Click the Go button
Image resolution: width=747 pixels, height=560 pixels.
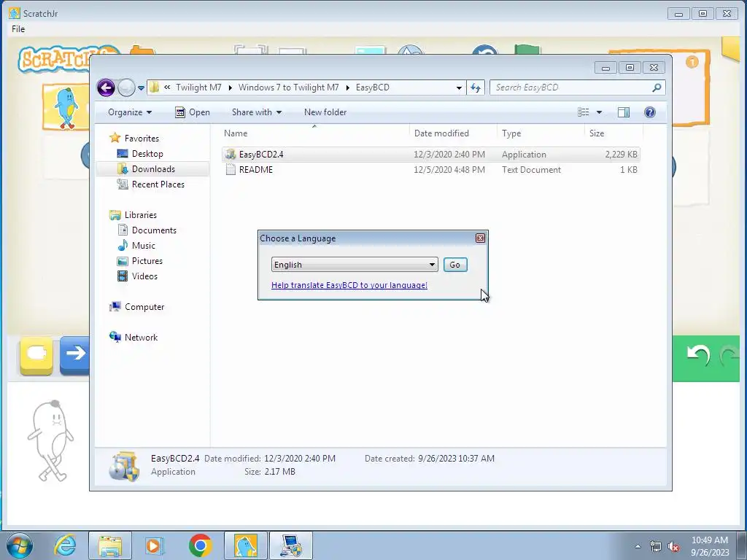(455, 265)
